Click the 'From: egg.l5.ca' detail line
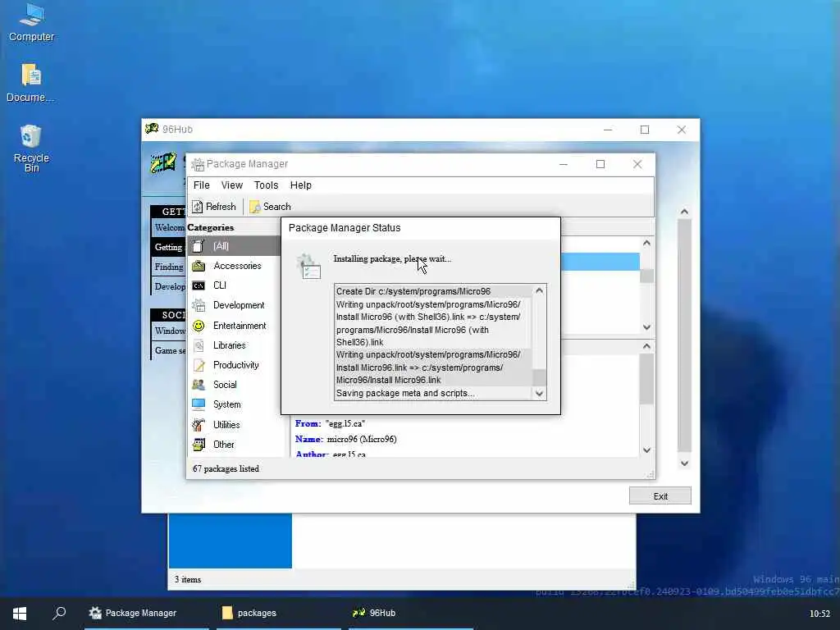The width and height of the screenshot is (840, 630). 330,424
